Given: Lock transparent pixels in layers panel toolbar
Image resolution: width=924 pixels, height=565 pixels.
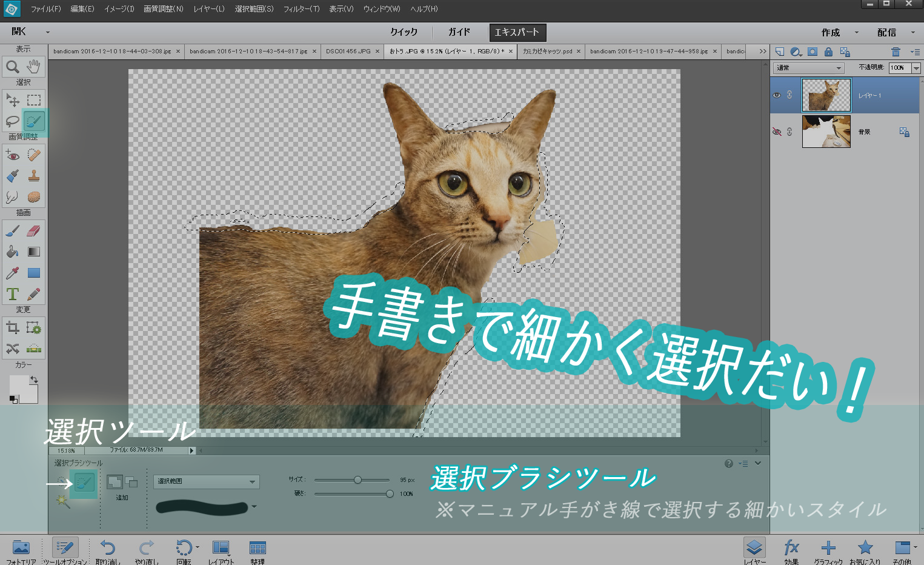Looking at the screenshot, I should click(x=845, y=52).
